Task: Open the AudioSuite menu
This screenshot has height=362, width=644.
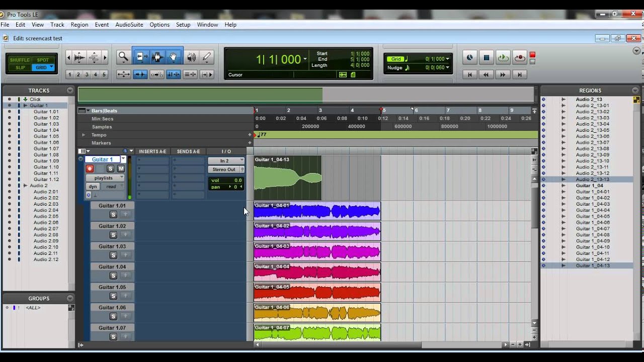Action: coord(129,25)
